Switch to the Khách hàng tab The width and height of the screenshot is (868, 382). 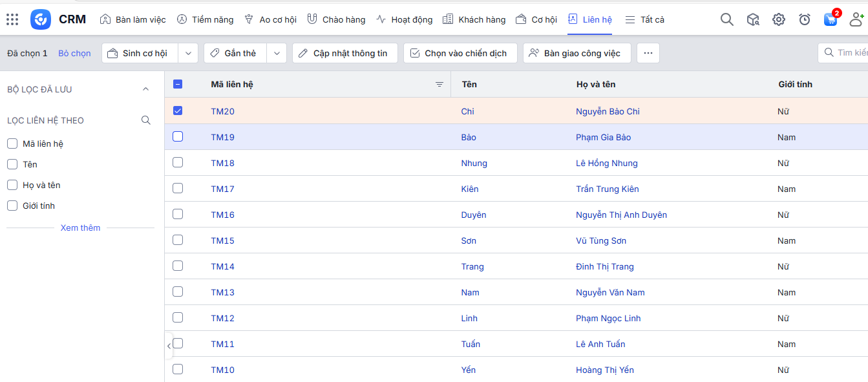(474, 19)
